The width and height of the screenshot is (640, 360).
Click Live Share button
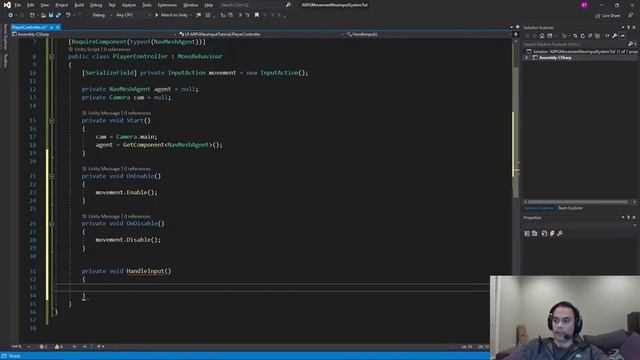click(608, 16)
